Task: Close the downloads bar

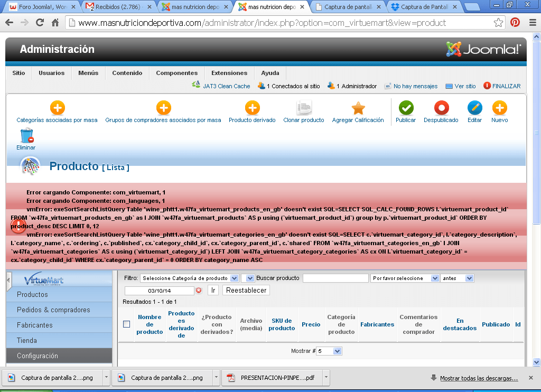Action: [530, 378]
